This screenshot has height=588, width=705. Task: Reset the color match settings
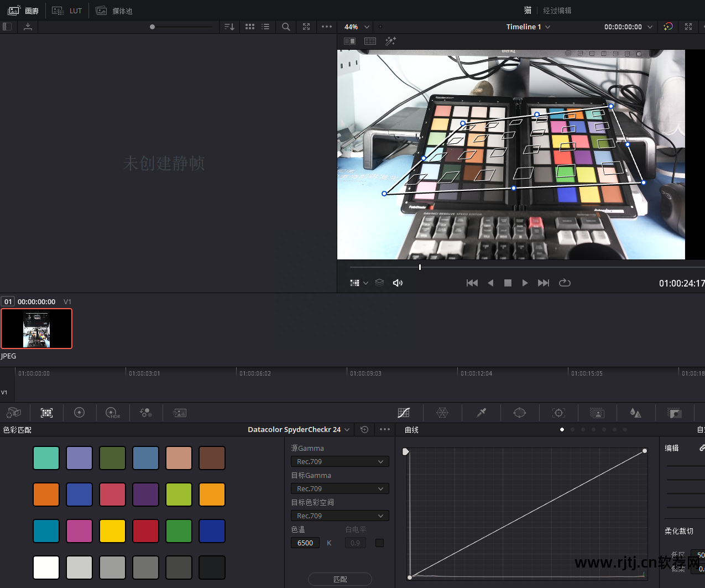[364, 429]
